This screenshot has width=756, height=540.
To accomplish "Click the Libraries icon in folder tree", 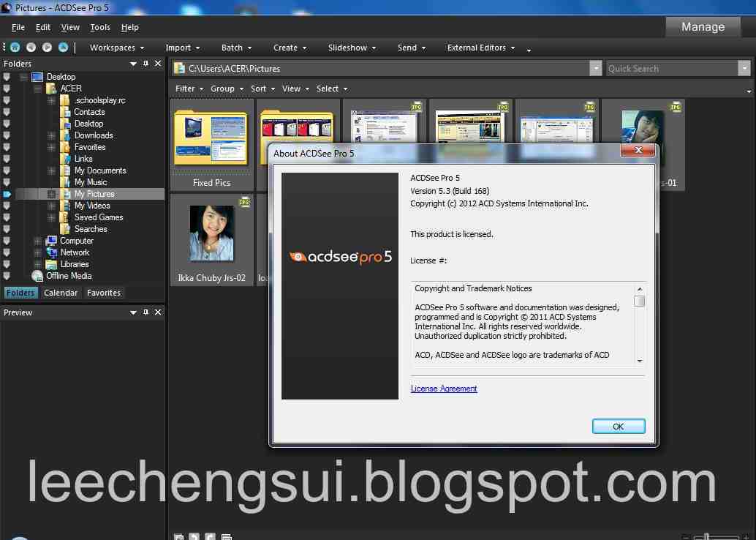I will click(51, 264).
